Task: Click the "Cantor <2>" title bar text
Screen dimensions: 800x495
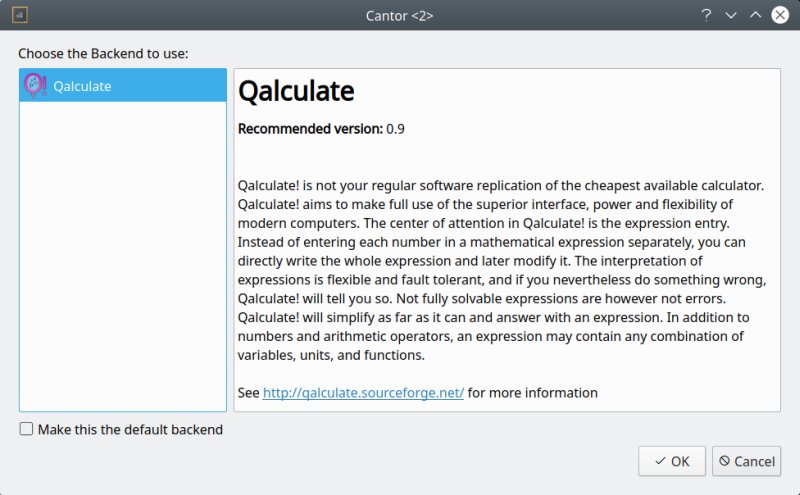Action: 399,15
